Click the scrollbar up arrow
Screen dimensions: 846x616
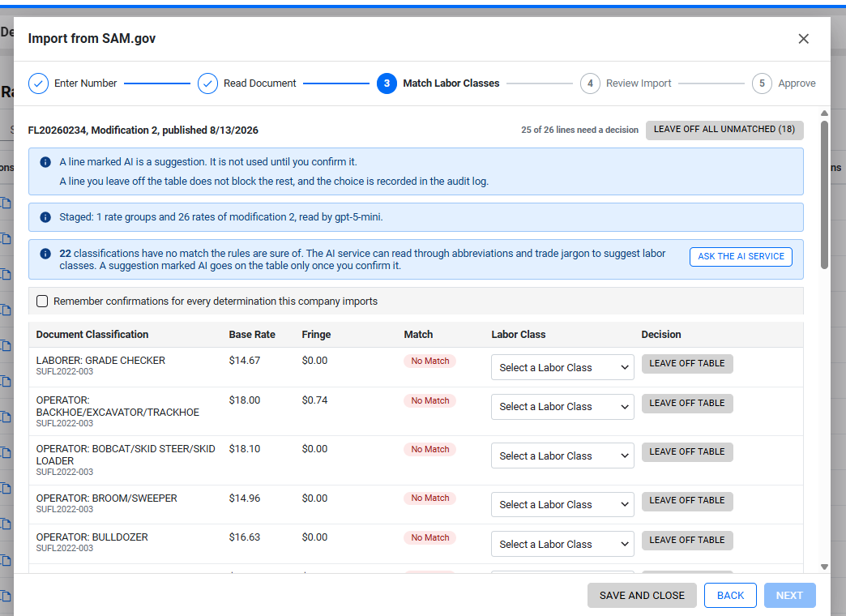[824, 113]
